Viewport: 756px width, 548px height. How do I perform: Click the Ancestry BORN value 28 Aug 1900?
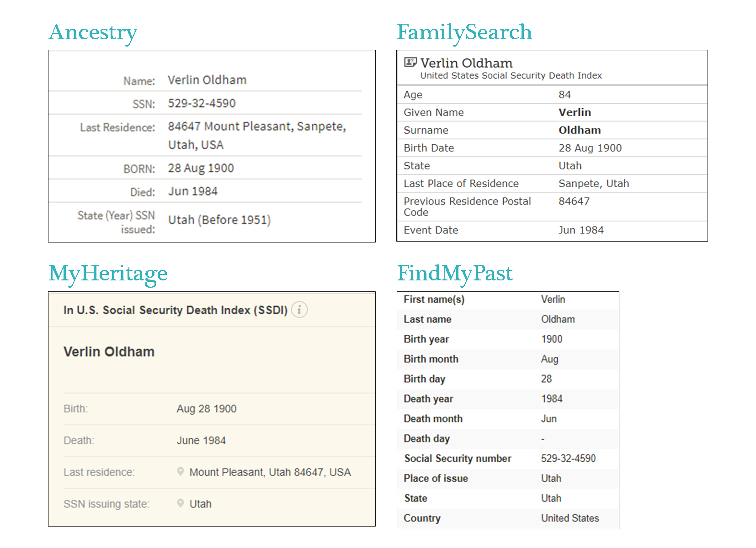point(201,168)
